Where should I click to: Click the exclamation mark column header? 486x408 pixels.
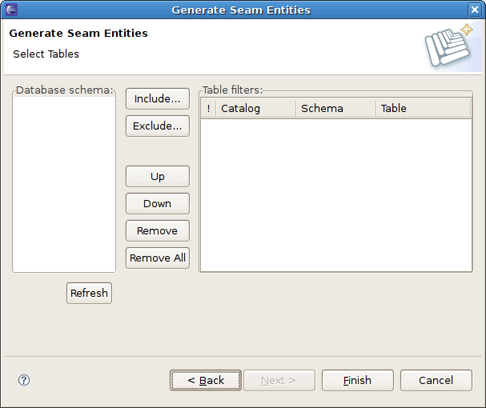[x=208, y=108]
